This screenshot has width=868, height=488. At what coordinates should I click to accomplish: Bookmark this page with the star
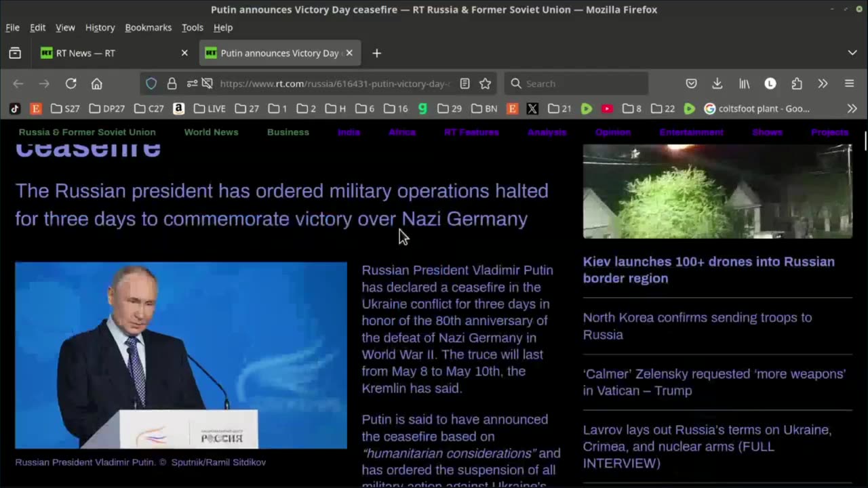(485, 83)
